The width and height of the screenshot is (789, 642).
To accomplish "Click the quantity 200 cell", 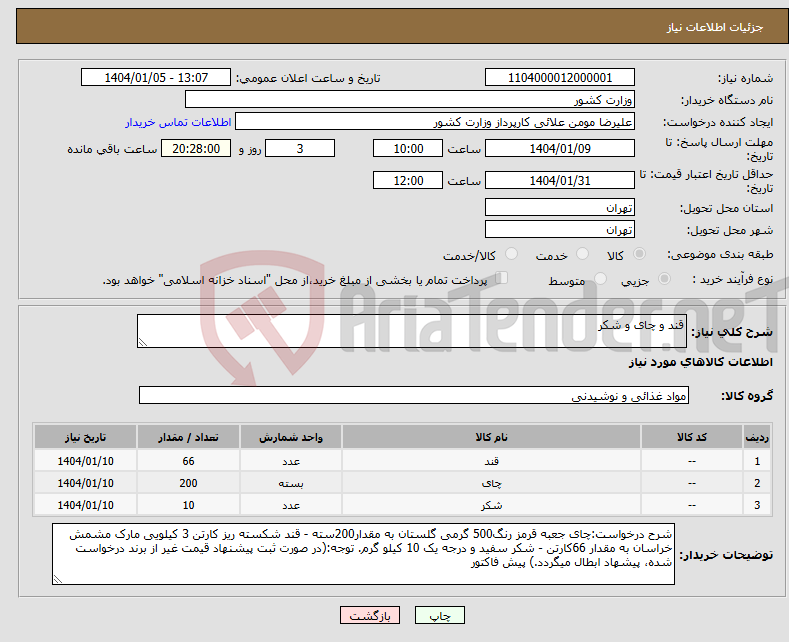I will 188,483.
